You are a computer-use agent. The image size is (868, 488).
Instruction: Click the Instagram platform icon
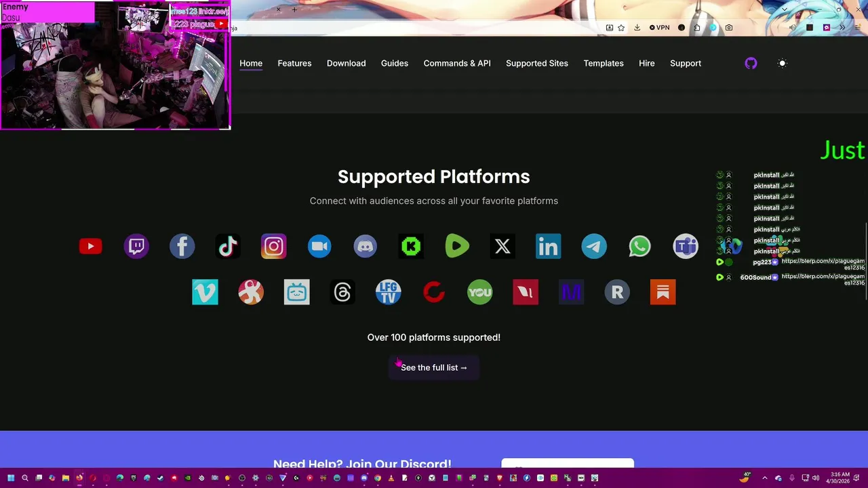[x=273, y=246]
